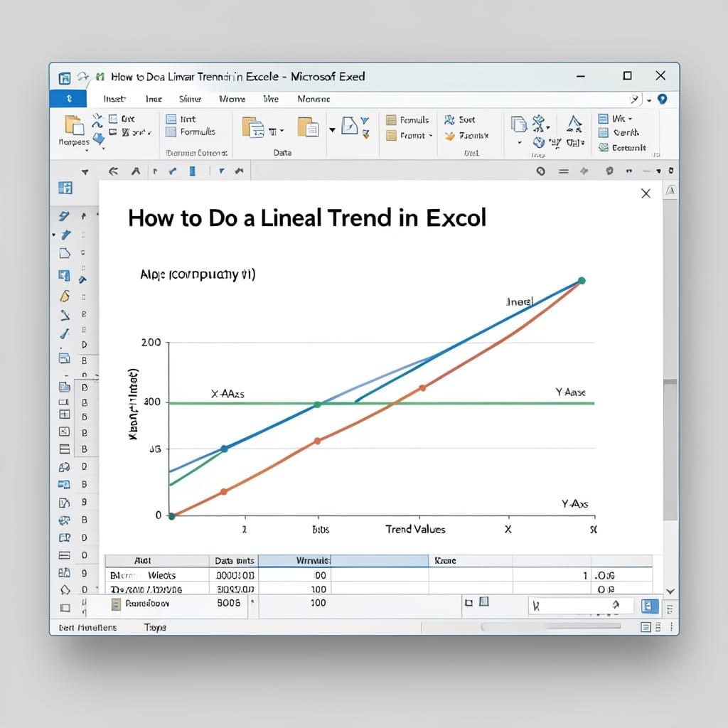The image size is (728, 728).
Task: Click the blue location pin icon top right
Action: (663, 99)
